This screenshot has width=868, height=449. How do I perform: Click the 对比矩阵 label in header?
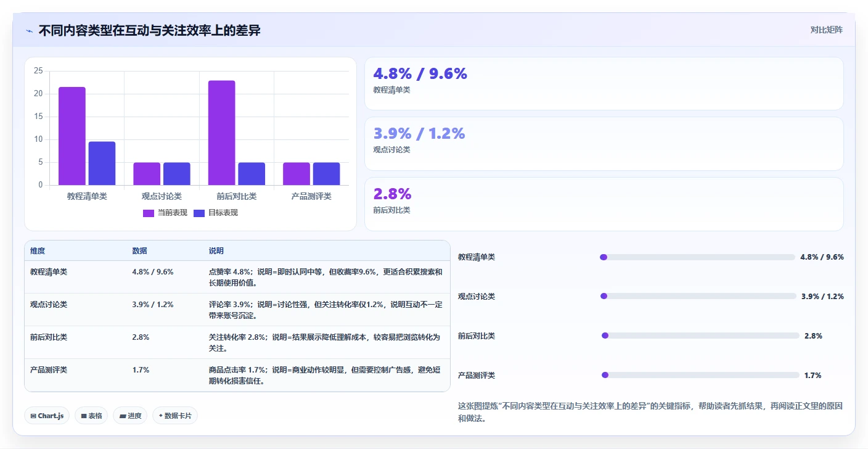tap(826, 30)
